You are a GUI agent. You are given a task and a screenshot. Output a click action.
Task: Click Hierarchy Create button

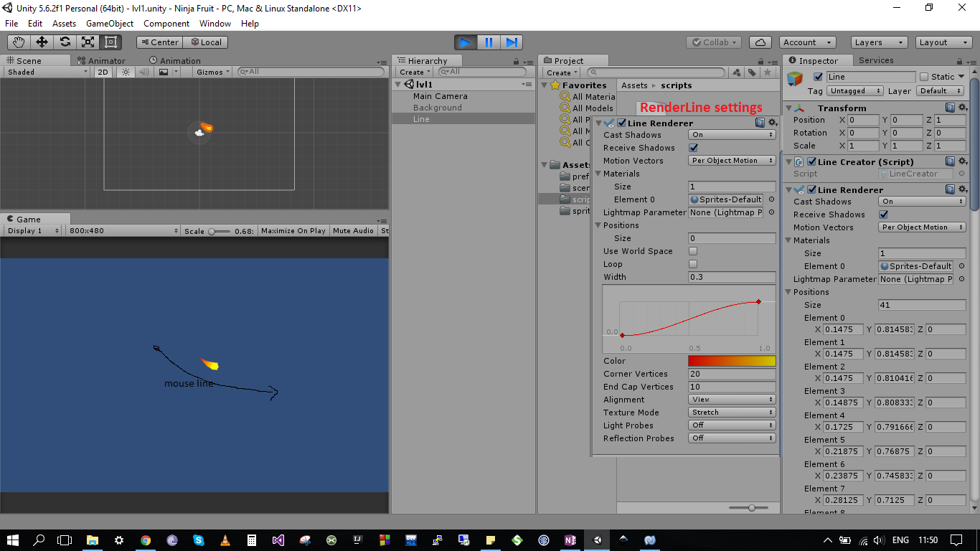click(415, 72)
